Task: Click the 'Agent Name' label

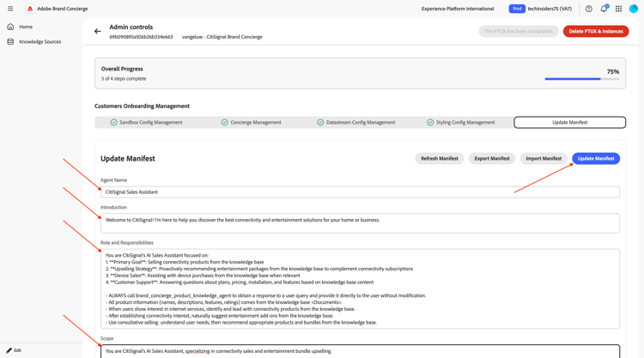Action: click(x=113, y=180)
